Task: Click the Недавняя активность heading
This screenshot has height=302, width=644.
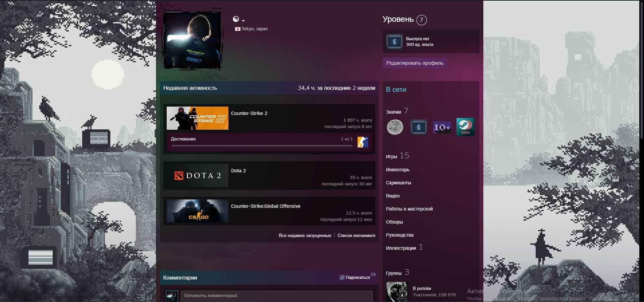Action: point(190,88)
